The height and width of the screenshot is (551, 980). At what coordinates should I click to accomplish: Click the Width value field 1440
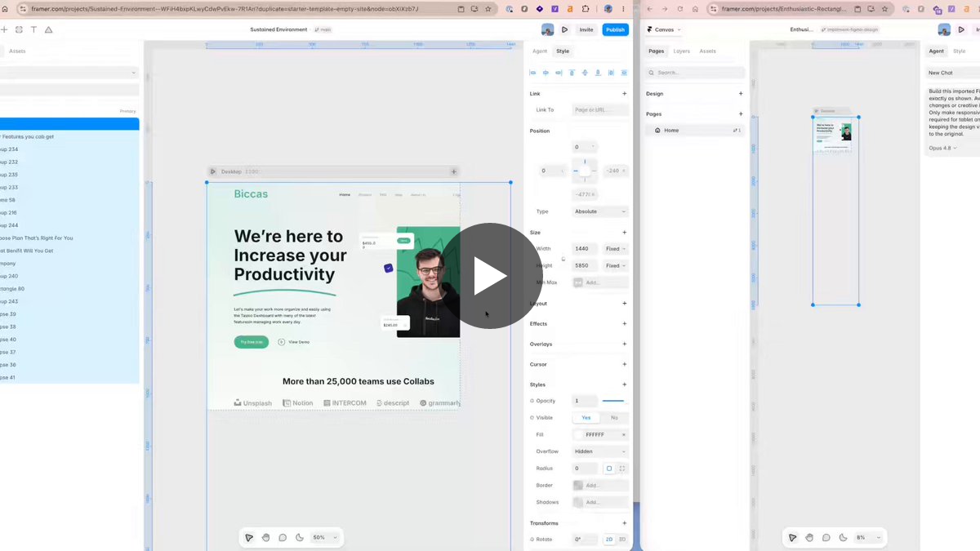pyautogui.click(x=585, y=249)
